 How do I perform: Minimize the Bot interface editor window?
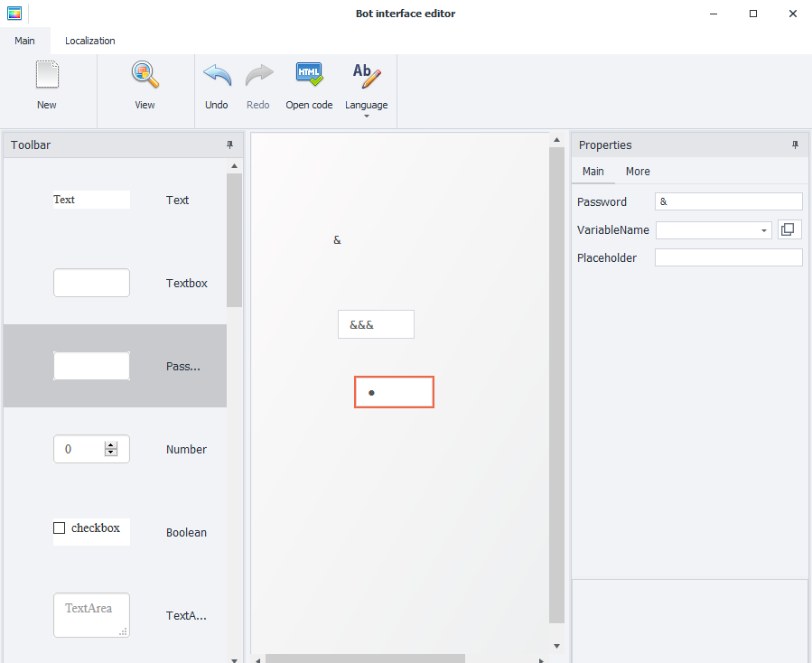point(714,14)
